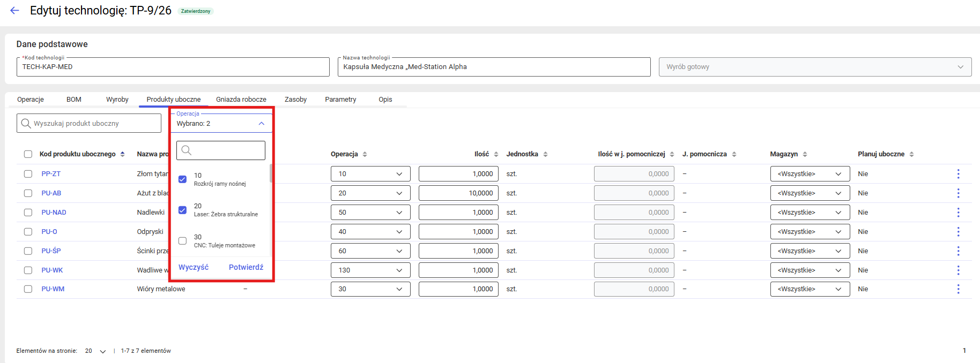Open the three-dot menu for PP-ZT row
Viewport: 980px width, 363px height.
958,174
